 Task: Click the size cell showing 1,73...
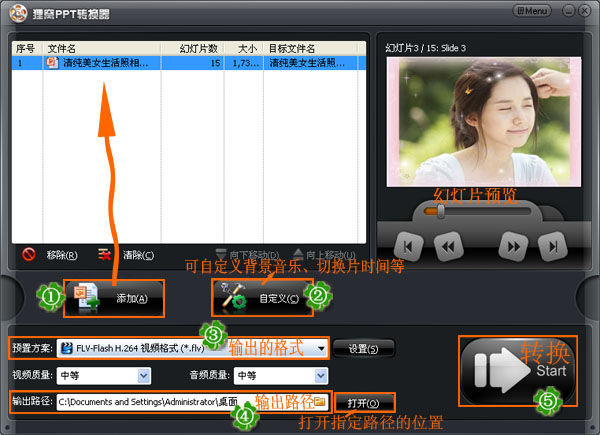click(245, 63)
